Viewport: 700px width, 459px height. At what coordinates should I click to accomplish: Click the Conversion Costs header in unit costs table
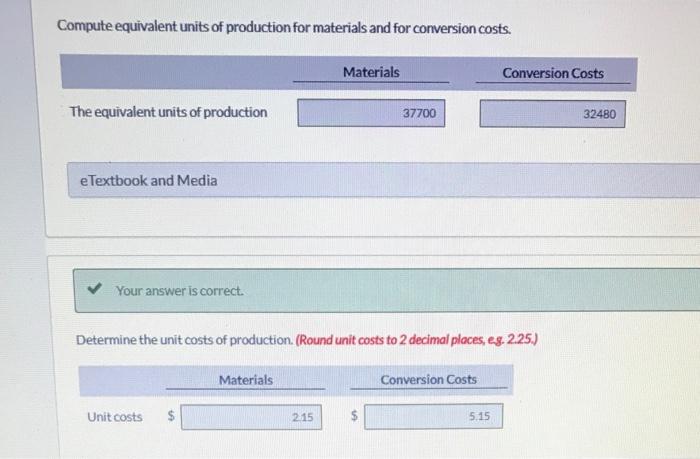coord(429,380)
